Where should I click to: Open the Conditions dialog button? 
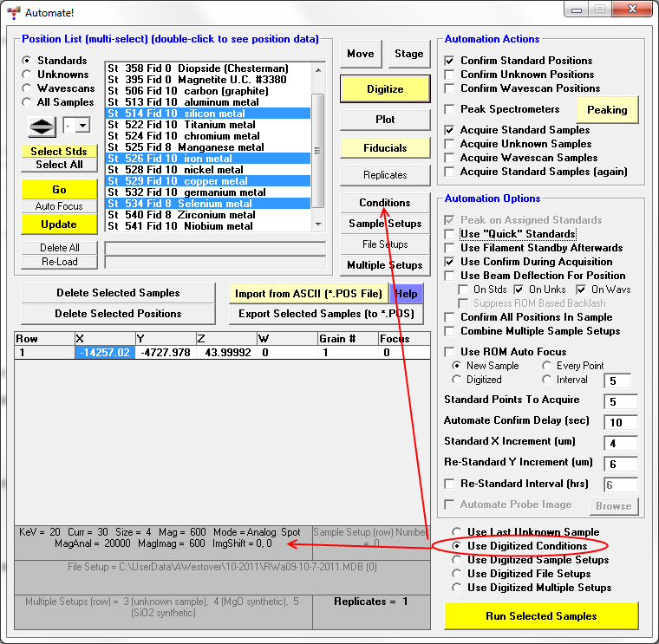tap(385, 203)
